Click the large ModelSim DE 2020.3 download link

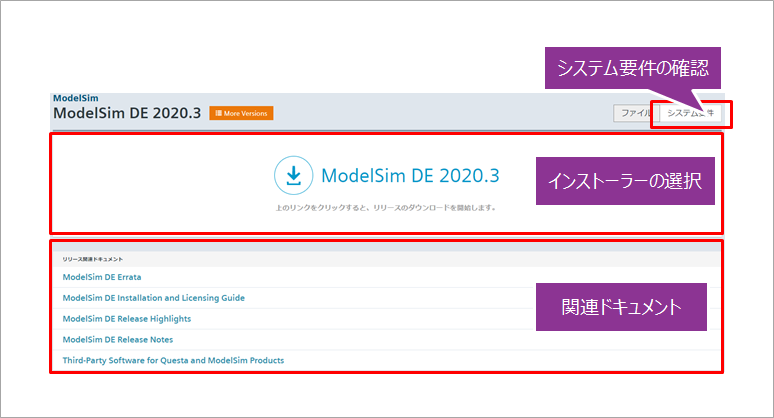410,176
